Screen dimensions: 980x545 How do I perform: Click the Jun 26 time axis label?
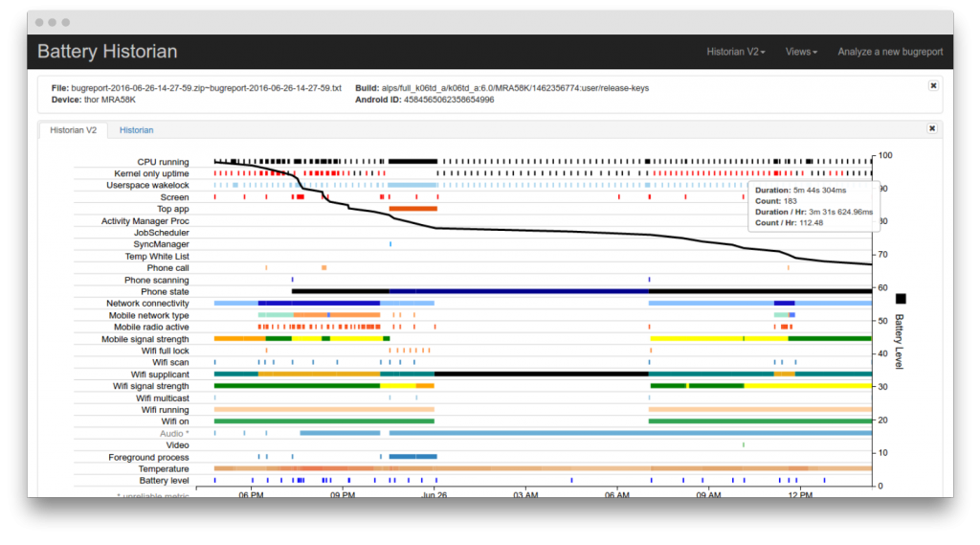point(433,495)
